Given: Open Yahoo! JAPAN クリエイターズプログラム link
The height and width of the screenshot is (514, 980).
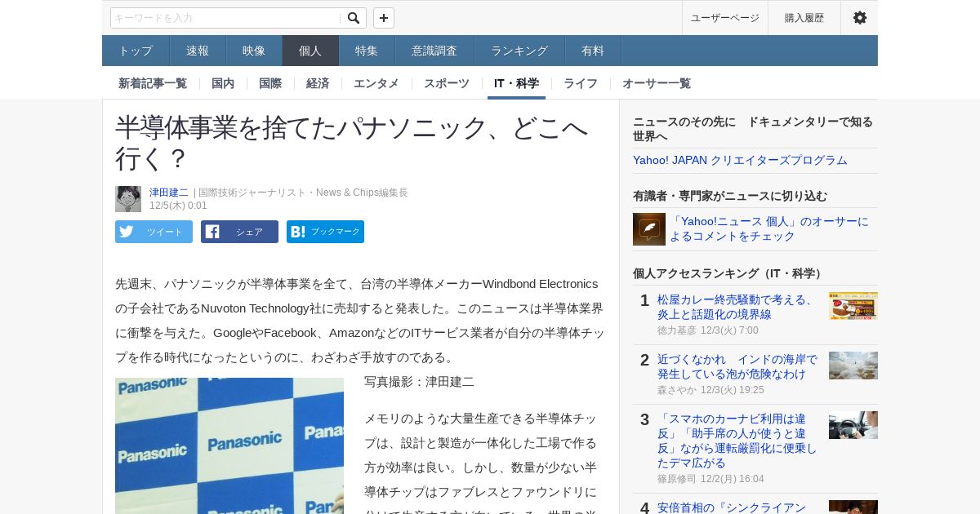Looking at the screenshot, I should (740, 160).
